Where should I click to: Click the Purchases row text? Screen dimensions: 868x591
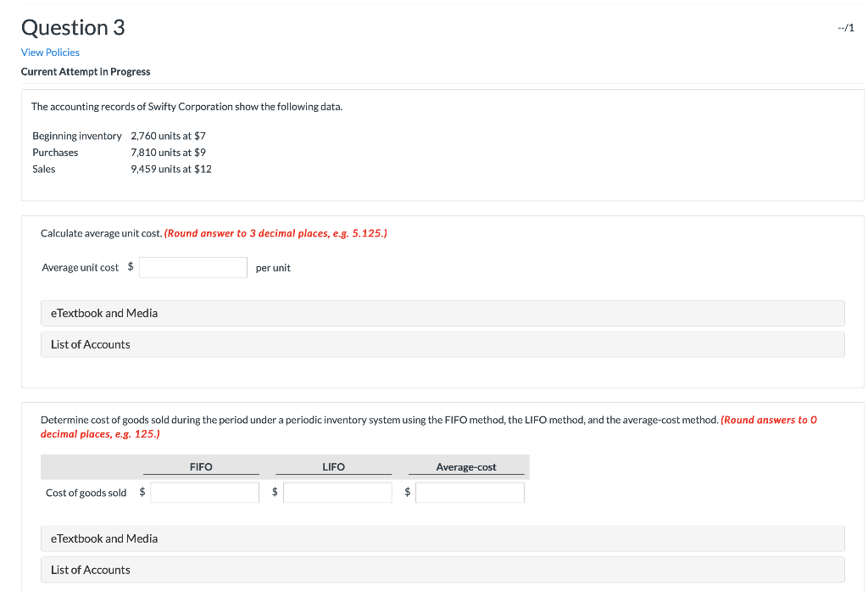coord(55,152)
